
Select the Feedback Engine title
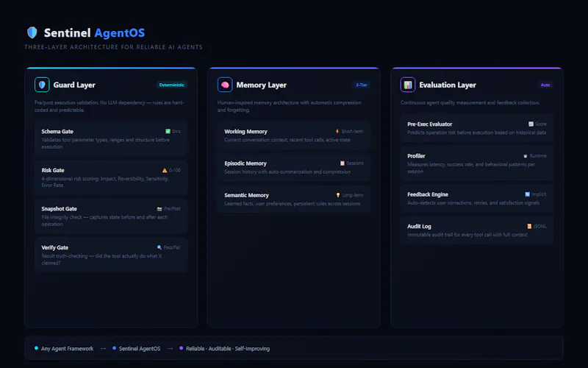[428, 194]
